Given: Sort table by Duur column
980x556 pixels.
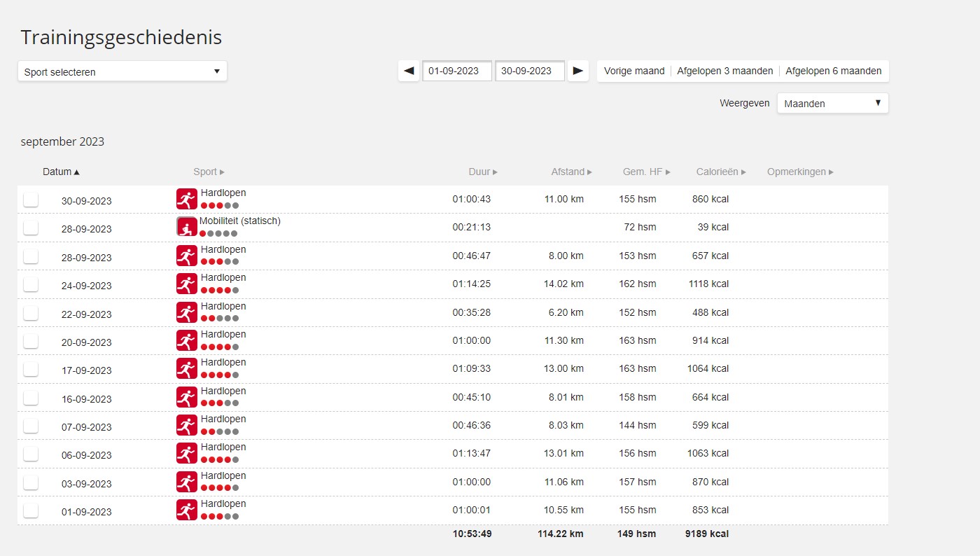Looking at the screenshot, I should click(483, 172).
